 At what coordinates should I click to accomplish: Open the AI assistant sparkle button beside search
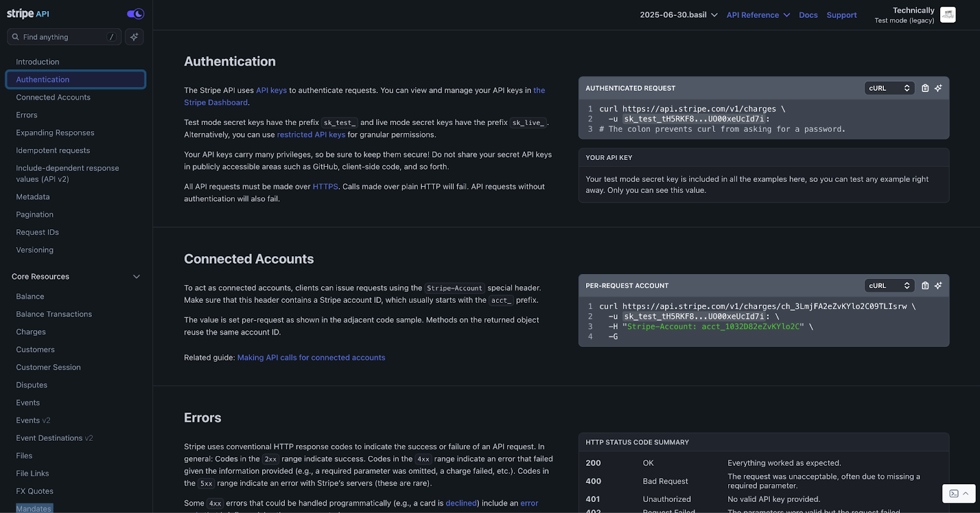click(x=135, y=37)
